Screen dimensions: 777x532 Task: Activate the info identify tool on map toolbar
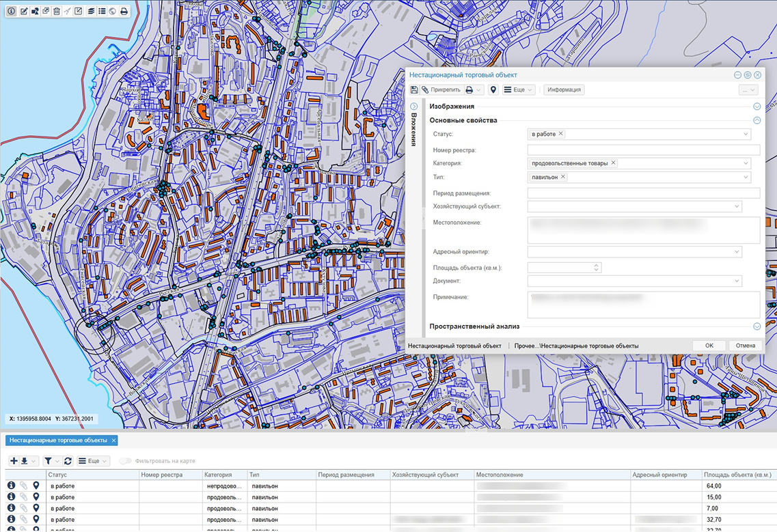(12, 12)
